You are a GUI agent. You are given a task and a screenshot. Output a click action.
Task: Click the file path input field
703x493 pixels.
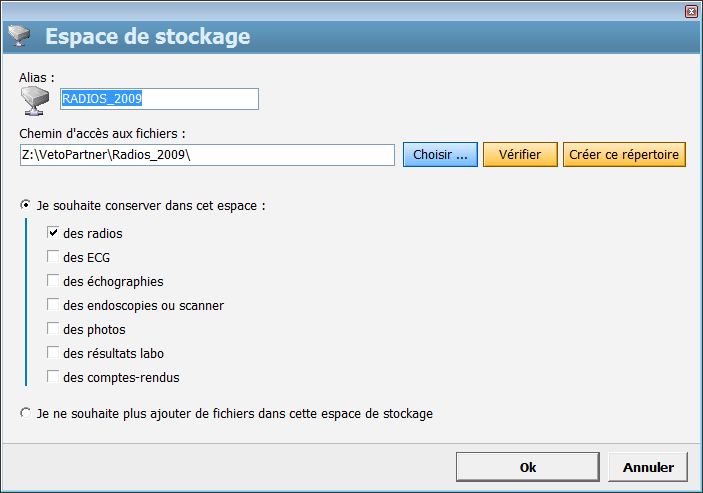point(207,155)
